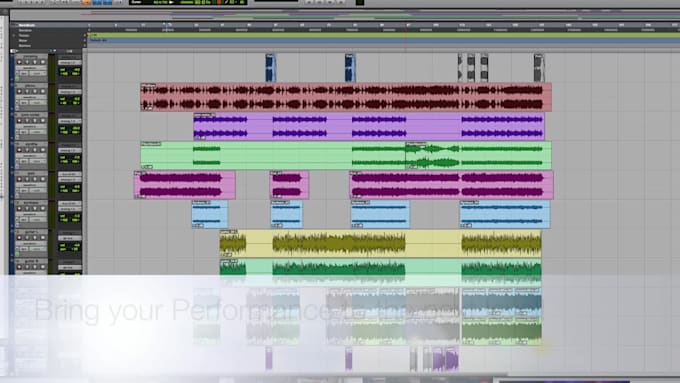Viewport: 680px width, 383px height.
Task: Mute the yellow clip track
Action: [42, 238]
